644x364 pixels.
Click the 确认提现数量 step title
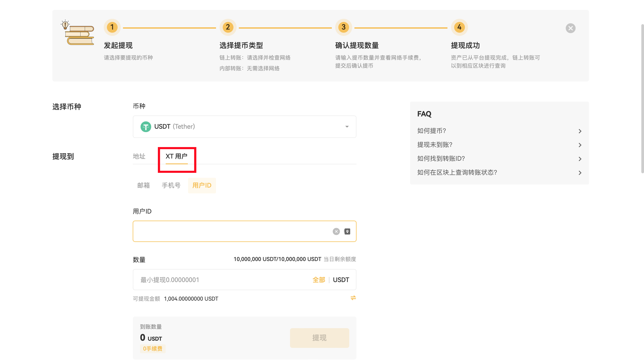(357, 46)
